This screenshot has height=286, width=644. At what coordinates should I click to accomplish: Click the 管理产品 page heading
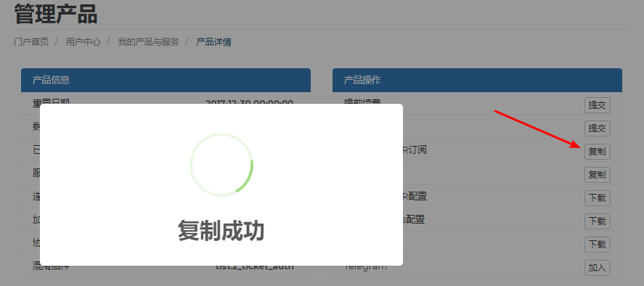56,14
